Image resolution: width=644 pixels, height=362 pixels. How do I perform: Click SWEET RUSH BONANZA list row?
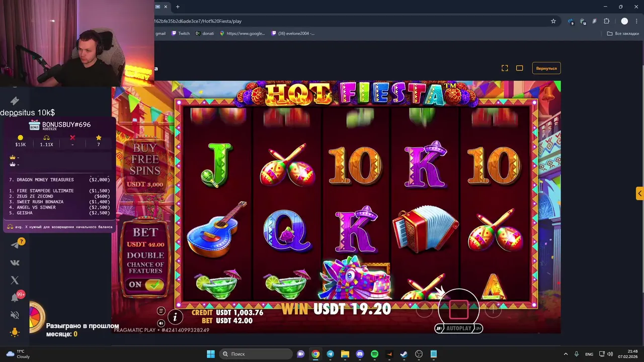(59, 202)
